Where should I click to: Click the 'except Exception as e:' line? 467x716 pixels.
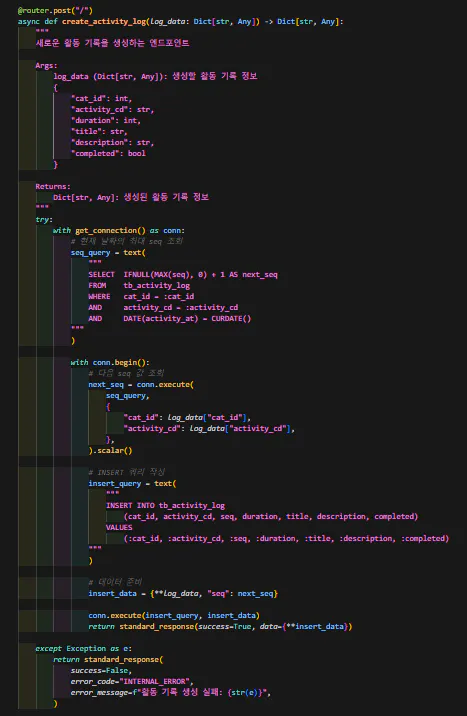(x=84, y=648)
